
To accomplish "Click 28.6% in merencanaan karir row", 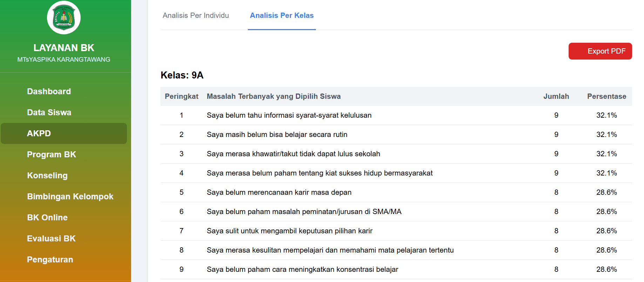I will (x=606, y=192).
